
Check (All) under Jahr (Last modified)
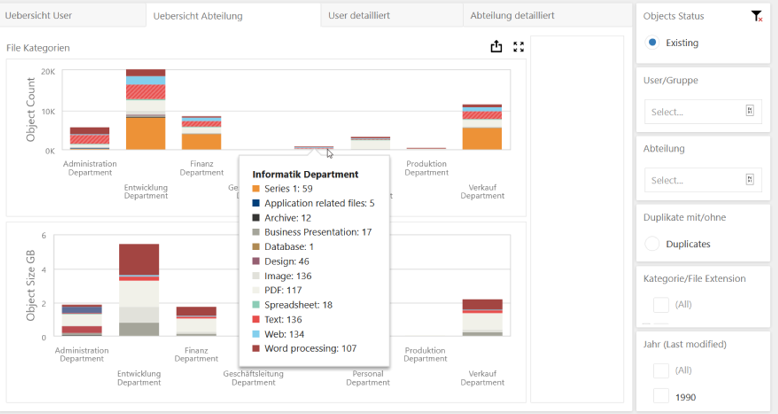click(660, 370)
